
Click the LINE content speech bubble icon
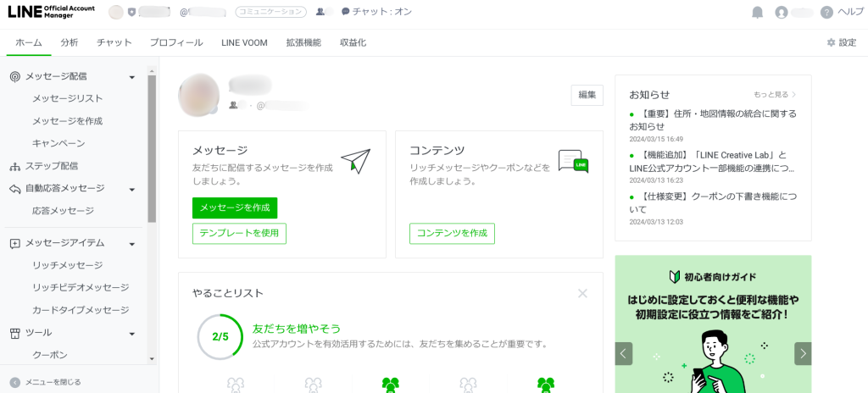click(x=573, y=161)
